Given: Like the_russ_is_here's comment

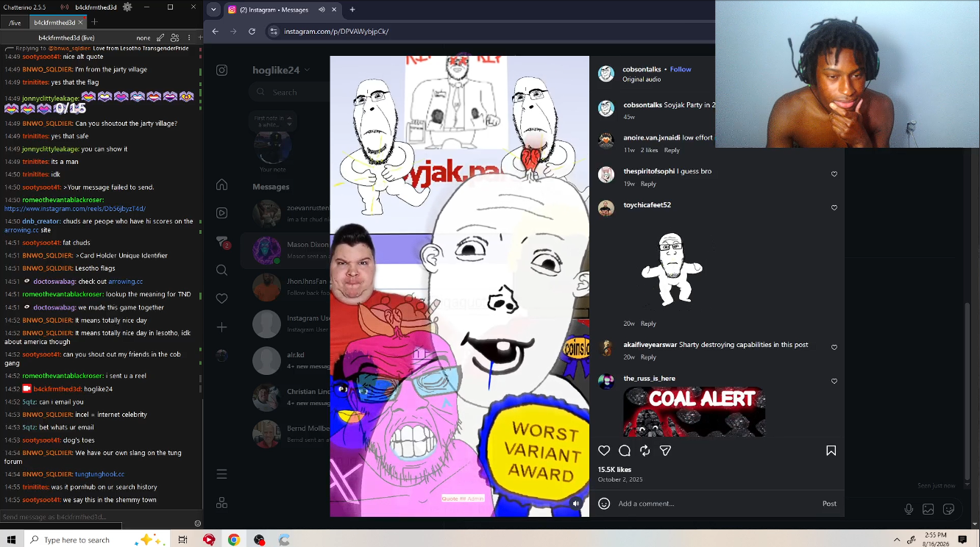Looking at the screenshot, I should click(x=834, y=382).
